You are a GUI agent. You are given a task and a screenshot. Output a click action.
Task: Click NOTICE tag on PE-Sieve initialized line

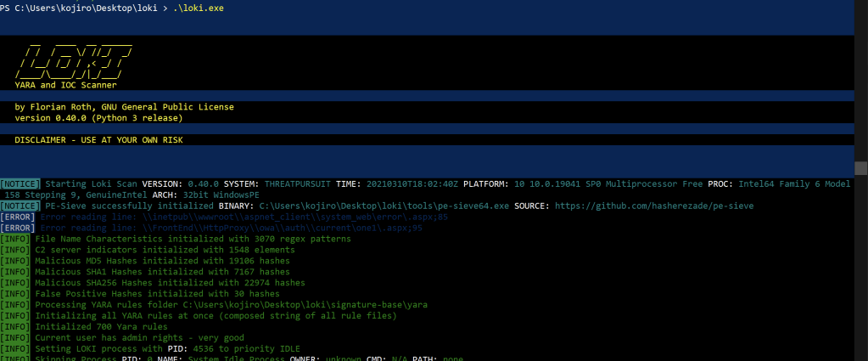(x=20, y=206)
